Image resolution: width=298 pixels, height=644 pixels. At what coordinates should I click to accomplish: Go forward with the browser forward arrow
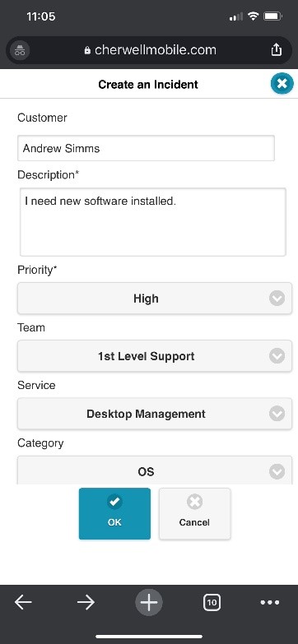[86, 602]
